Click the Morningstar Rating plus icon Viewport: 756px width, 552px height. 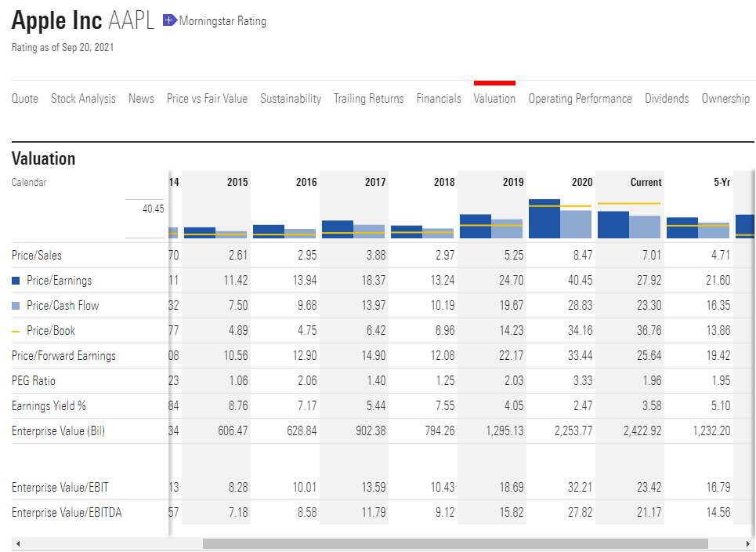[x=169, y=21]
